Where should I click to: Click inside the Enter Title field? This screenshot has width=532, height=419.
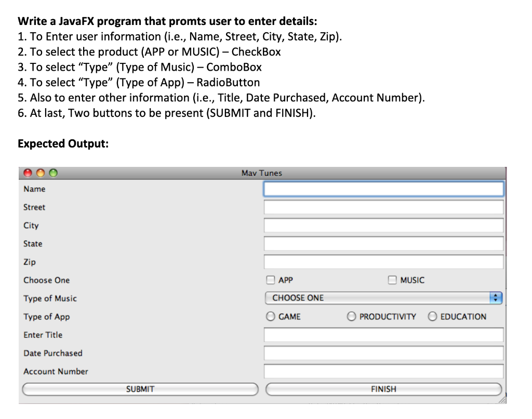click(383, 335)
